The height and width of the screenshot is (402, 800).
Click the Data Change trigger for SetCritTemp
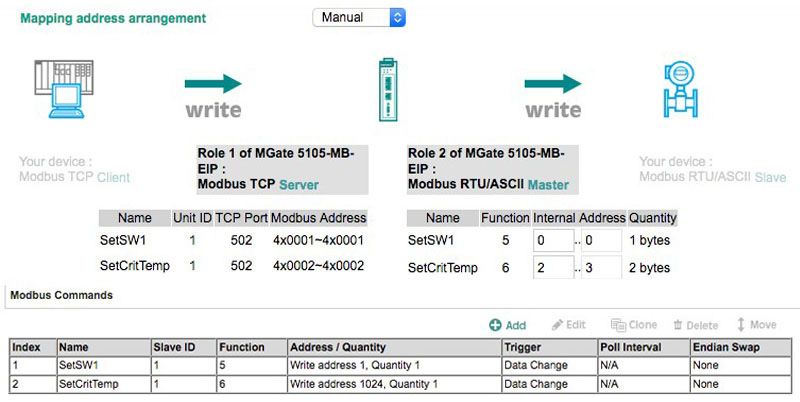[x=536, y=384]
